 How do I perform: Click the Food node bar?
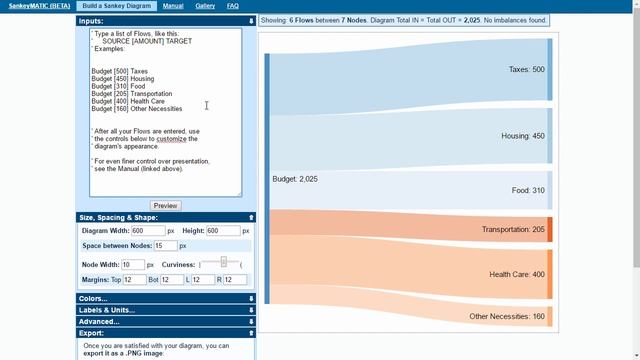pyautogui.click(x=550, y=190)
